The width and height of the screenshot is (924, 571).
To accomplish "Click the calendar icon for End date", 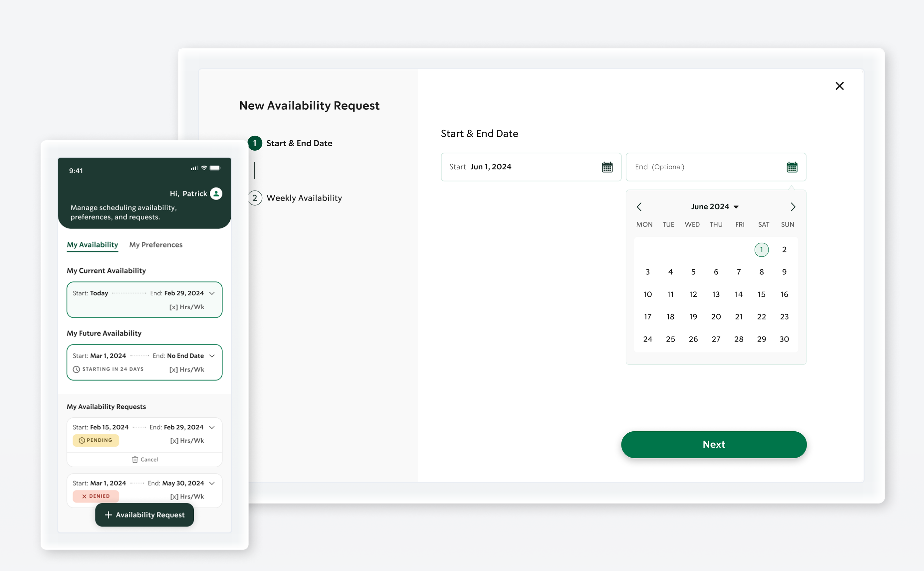I will tap(791, 166).
